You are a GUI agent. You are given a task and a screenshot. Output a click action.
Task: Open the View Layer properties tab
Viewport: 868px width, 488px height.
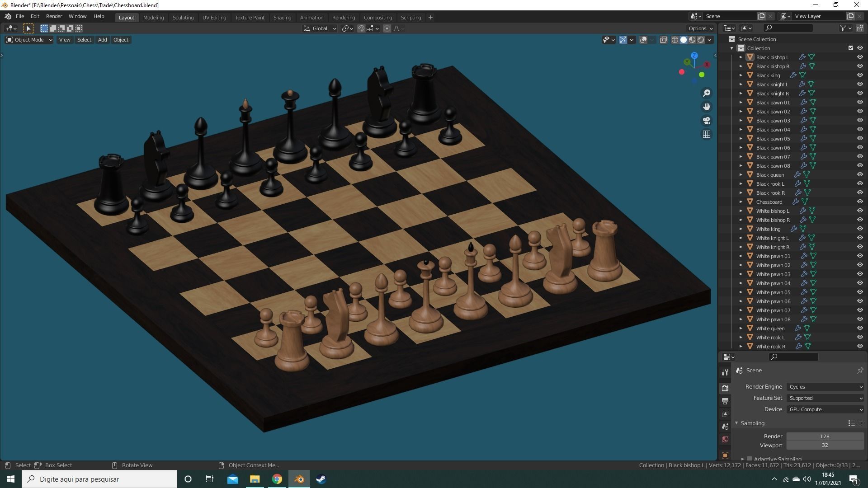[x=725, y=414]
